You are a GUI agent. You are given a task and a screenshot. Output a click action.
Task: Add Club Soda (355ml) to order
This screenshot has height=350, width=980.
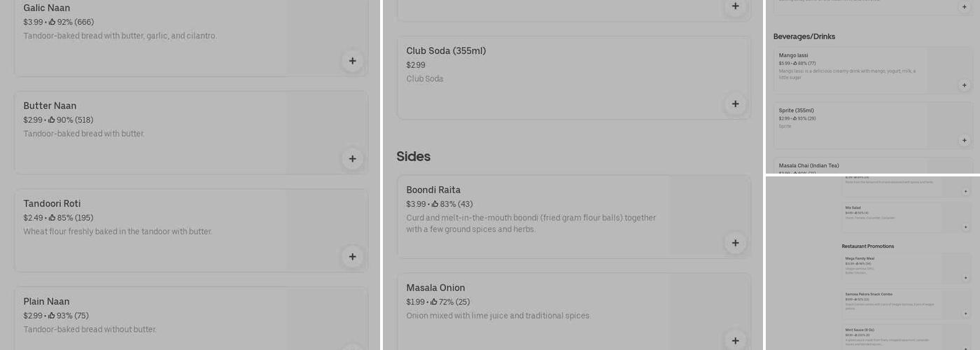(x=735, y=104)
